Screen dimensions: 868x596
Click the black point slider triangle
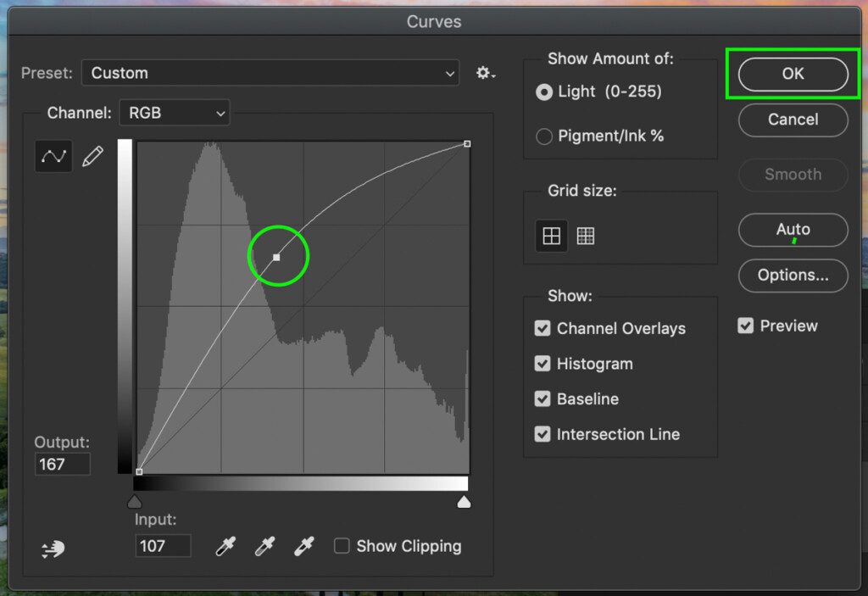coord(135,502)
